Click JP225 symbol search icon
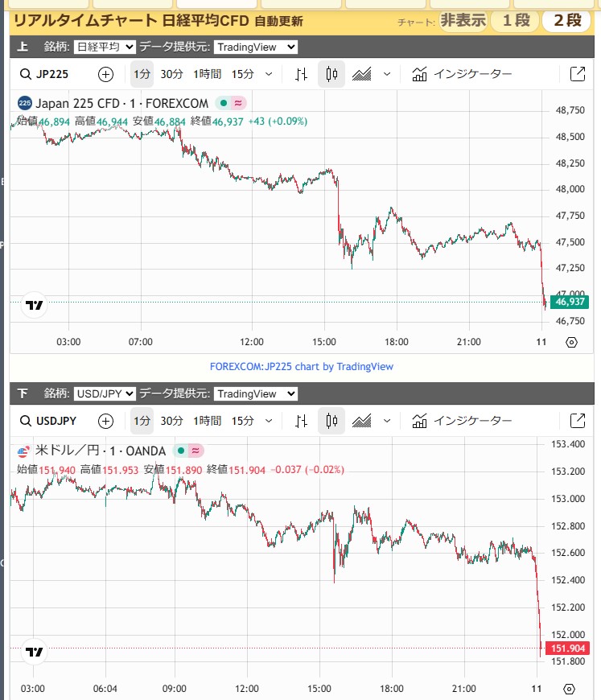The image size is (601, 700). coord(25,75)
